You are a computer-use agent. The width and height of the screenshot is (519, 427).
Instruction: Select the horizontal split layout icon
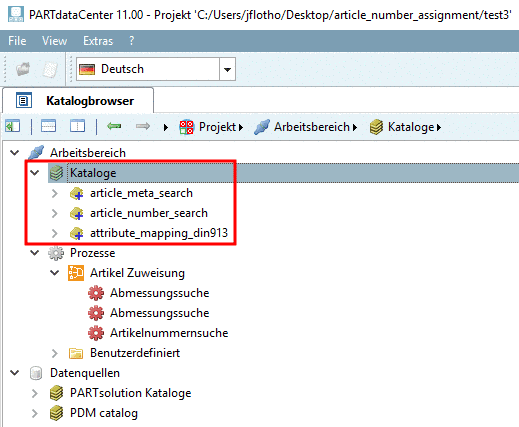48,127
